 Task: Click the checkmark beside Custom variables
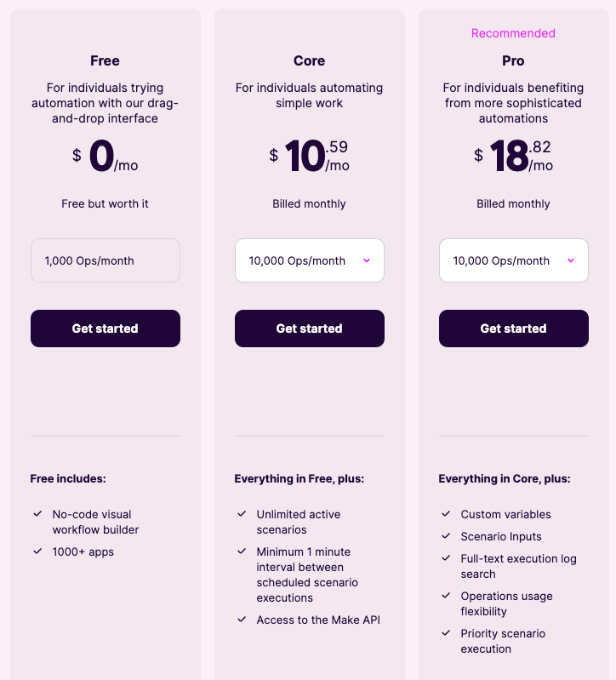[x=446, y=514]
